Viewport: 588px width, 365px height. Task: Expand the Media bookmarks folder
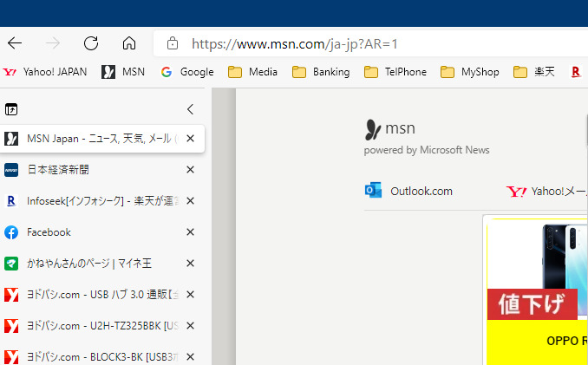252,72
